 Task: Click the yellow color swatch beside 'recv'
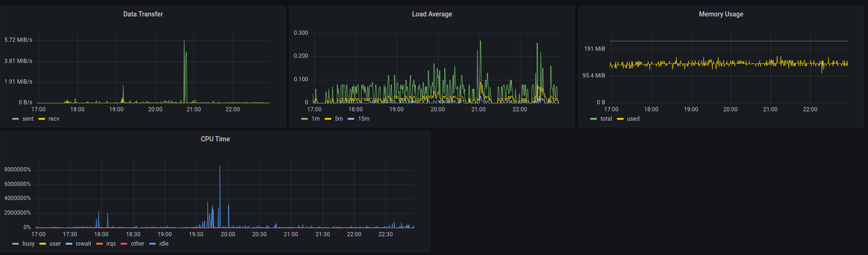(x=42, y=119)
